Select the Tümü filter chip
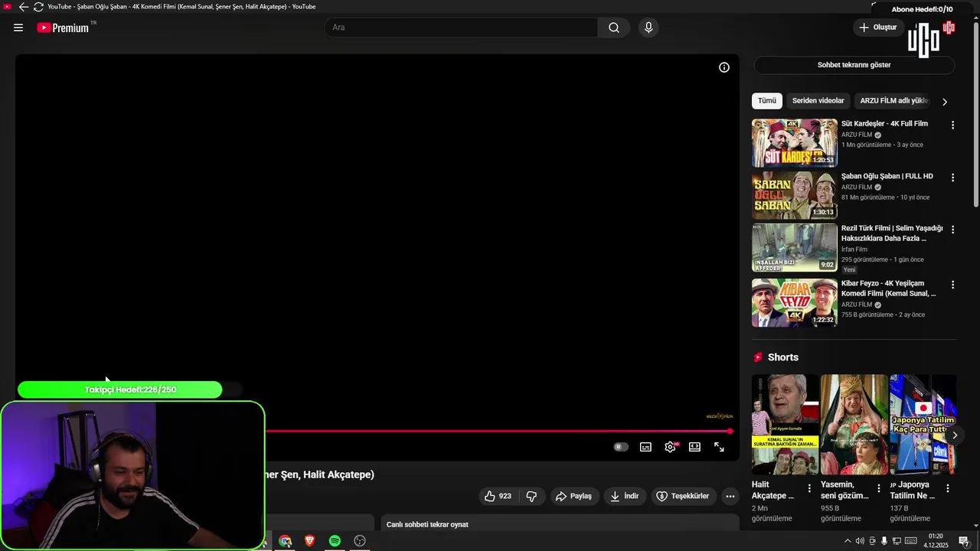The height and width of the screenshot is (551, 980). [767, 101]
